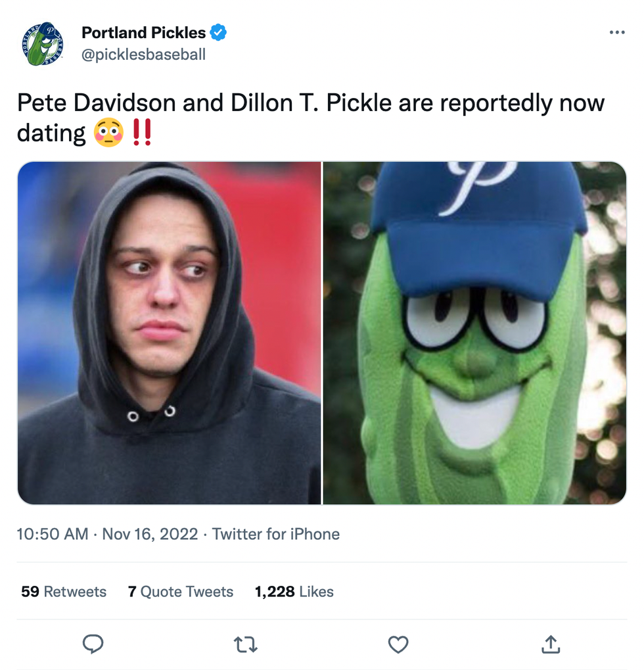644x670 pixels.
Task: Click the red double exclamation emoji
Action: click(x=141, y=133)
